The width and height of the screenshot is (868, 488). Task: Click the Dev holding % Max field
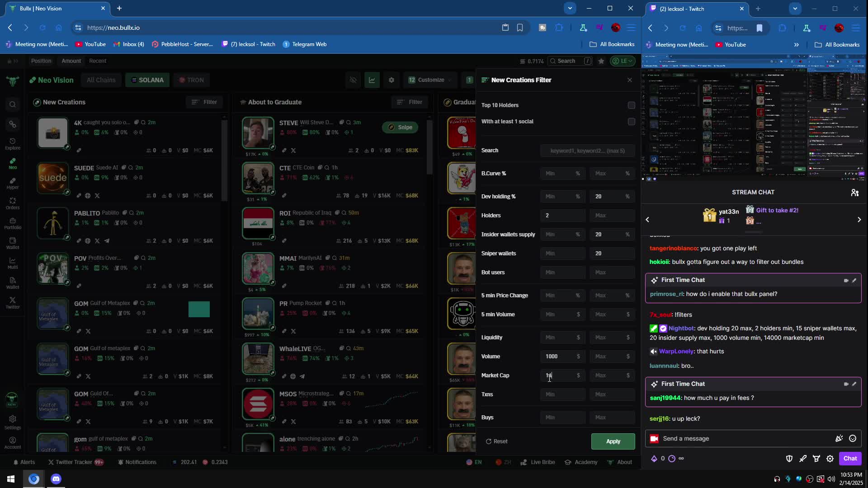point(612,197)
